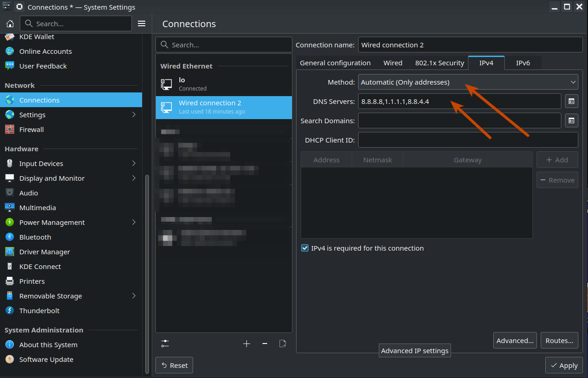Click the Software Update icon
Image resolution: width=588 pixels, height=378 pixels.
pyautogui.click(x=10, y=360)
